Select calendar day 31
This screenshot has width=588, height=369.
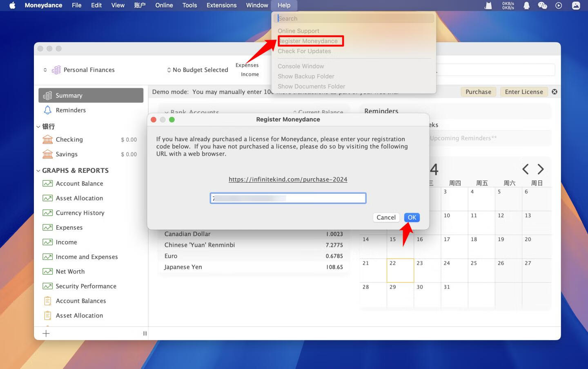click(x=454, y=294)
